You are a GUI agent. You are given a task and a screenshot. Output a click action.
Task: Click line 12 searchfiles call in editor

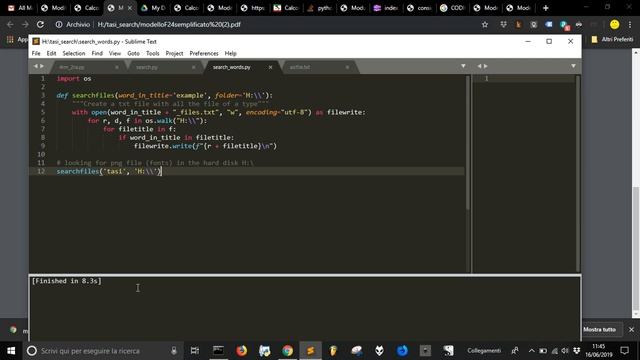coord(109,171)
